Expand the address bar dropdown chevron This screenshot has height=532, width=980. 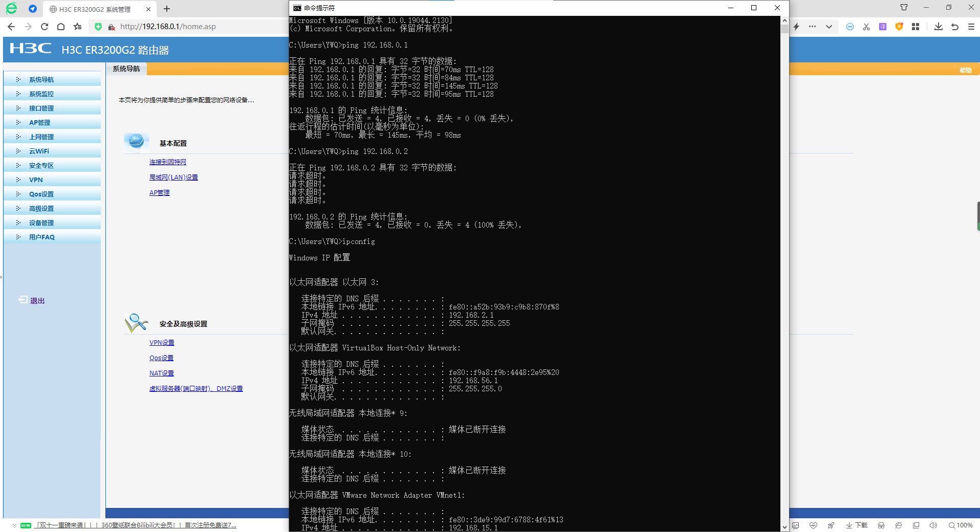(x=829, y=27)
